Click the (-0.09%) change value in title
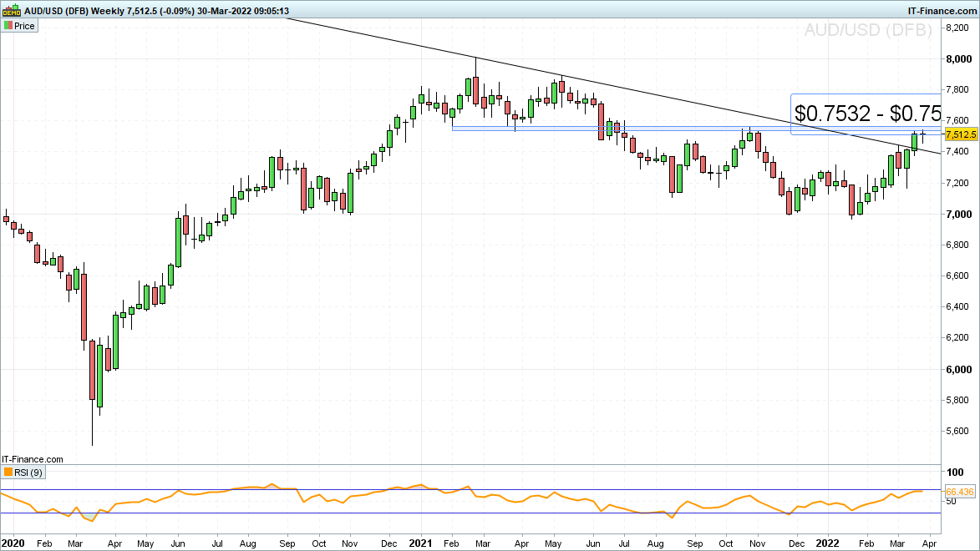The width and height of the screenshot is (980, 551). point(176,11)
